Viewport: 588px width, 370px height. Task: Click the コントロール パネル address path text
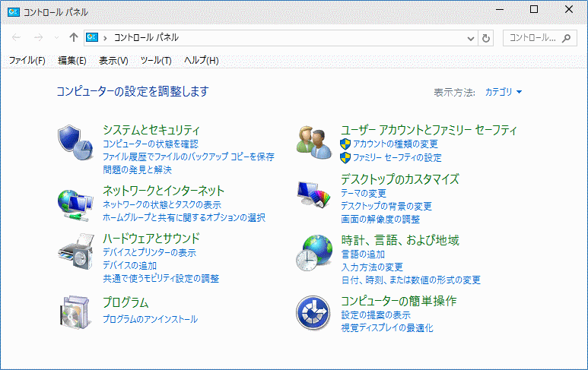pyautogui.click(x=146, y=37)
